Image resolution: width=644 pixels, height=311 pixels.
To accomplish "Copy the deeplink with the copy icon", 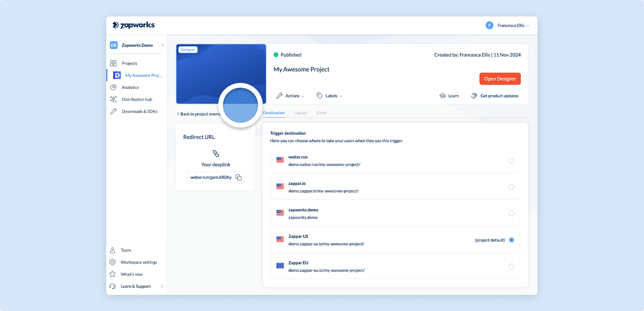I will (x=239, y=177).
